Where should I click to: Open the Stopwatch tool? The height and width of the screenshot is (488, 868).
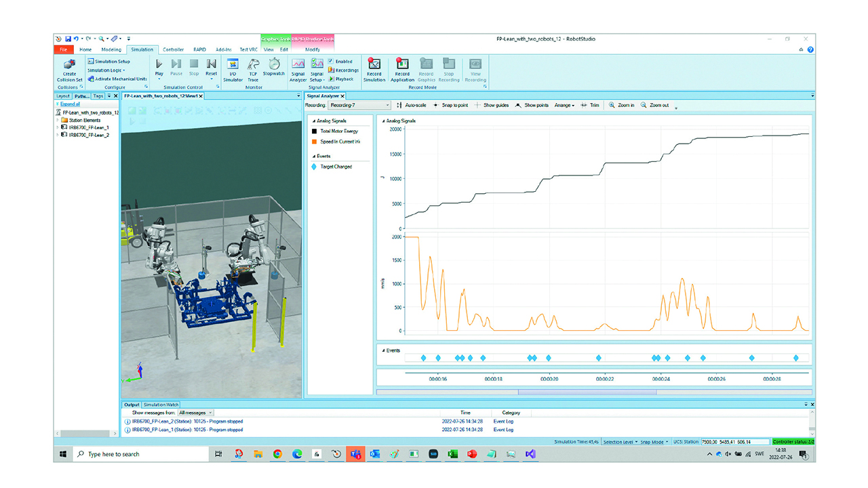coord(274,67)
